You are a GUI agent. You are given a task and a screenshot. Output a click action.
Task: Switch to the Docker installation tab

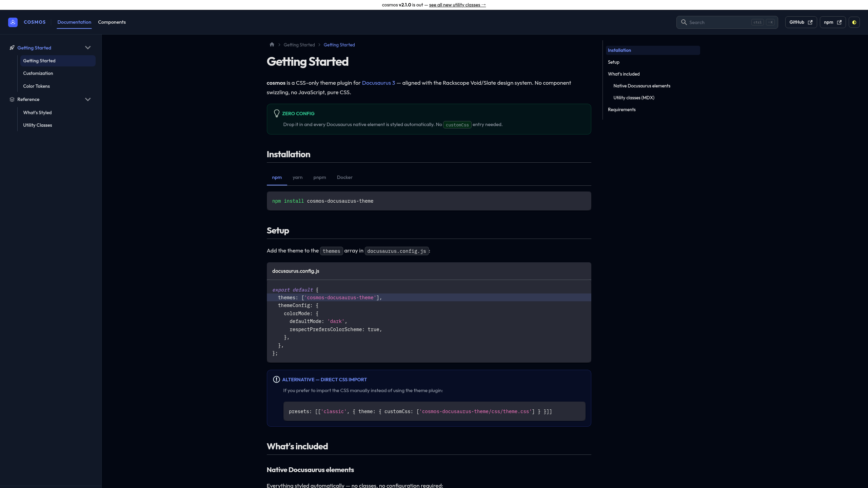coord(344,177)
